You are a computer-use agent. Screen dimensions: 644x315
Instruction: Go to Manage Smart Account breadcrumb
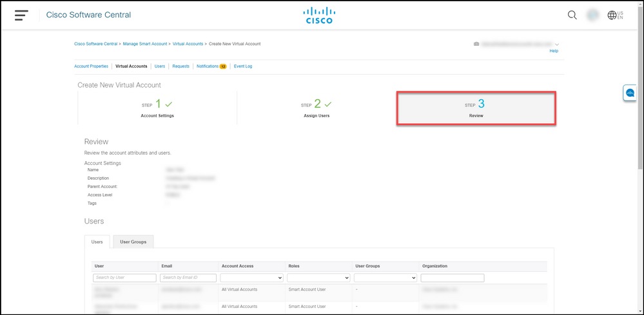pos(145,44)
